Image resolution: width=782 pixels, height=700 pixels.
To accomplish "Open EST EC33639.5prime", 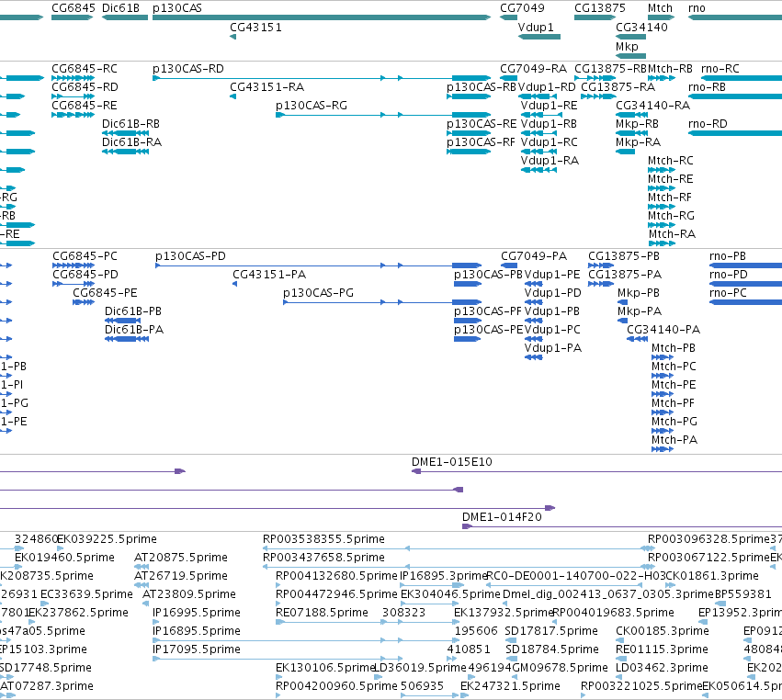I will (86, 594).
